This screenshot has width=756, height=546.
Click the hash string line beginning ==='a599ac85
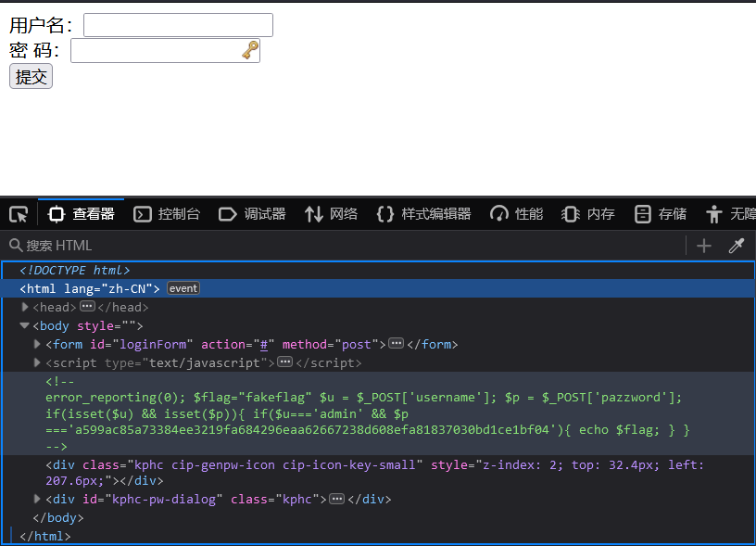coord(368,430)
